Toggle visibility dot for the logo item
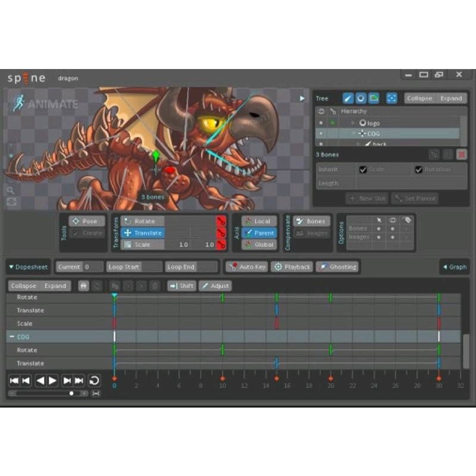Viewport: 476px width, 476px height. (x=321, y=123)
